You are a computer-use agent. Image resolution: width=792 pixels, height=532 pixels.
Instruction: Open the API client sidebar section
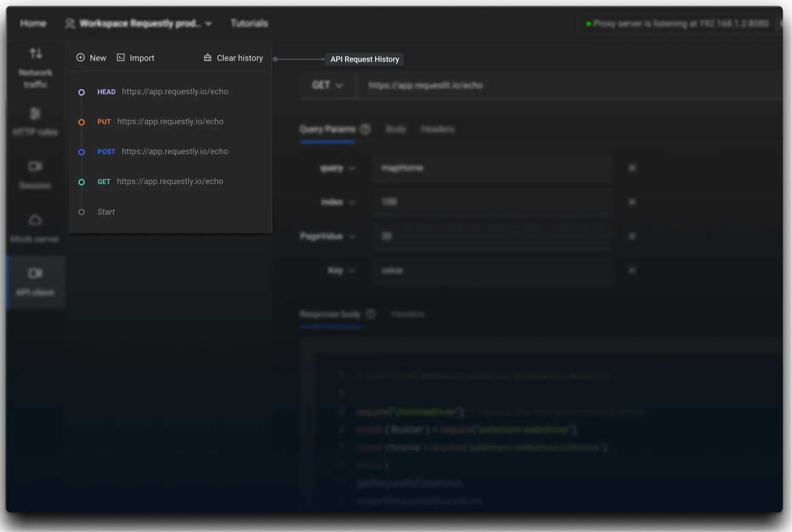35,282
